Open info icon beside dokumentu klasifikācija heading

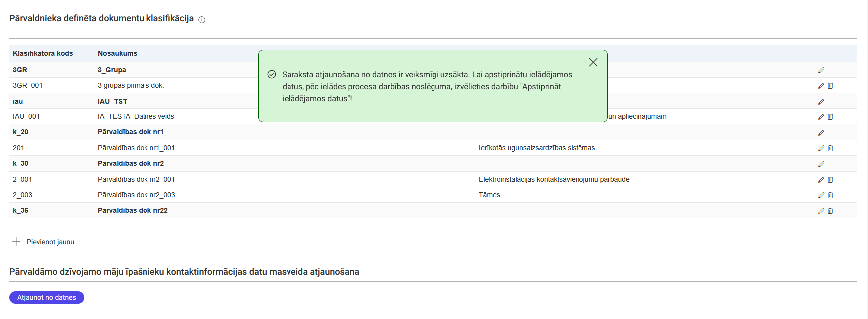(x=202, y=20)
